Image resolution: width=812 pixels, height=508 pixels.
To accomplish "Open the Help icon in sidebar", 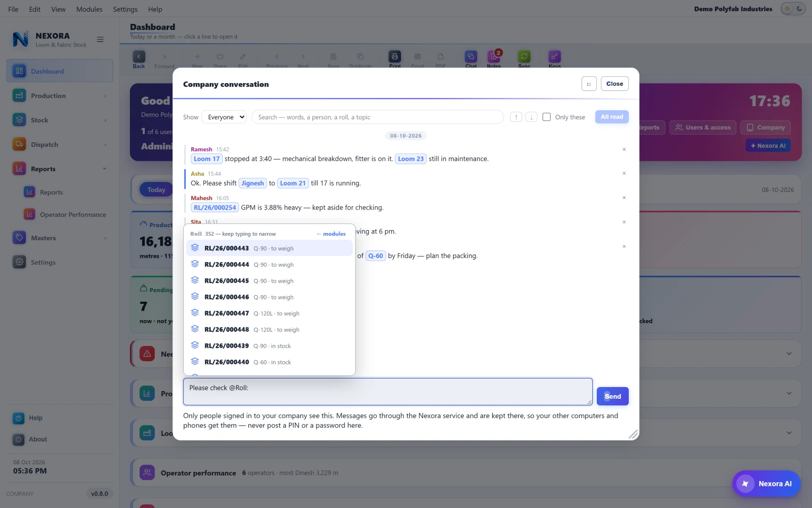I will tap(18, 418).
